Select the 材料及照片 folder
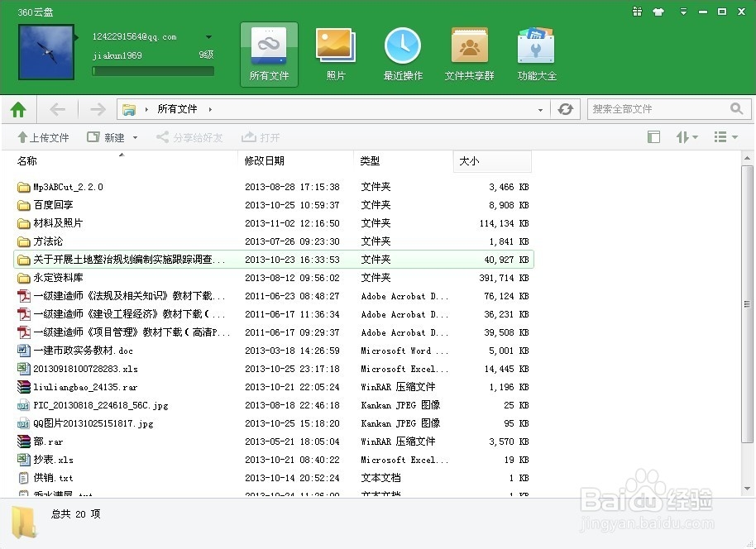The image size is (756, 549). pyautogui.click(x=274, y=223)
